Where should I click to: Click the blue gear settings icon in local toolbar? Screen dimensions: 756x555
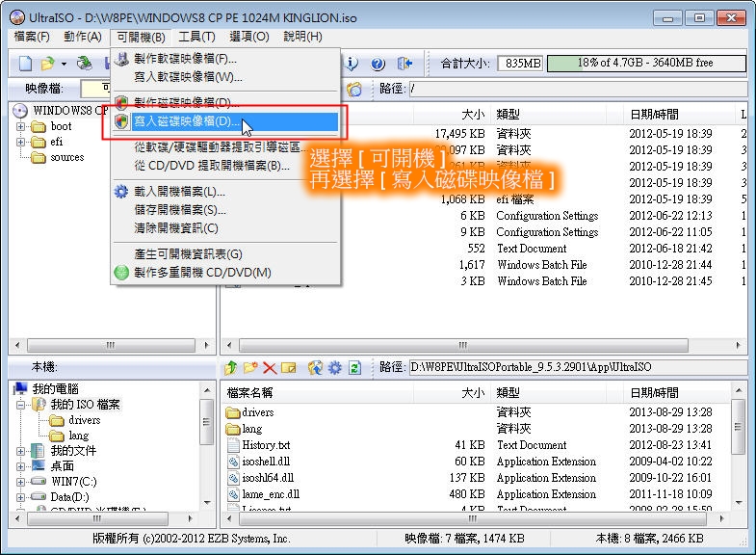(x=334, y=368)
